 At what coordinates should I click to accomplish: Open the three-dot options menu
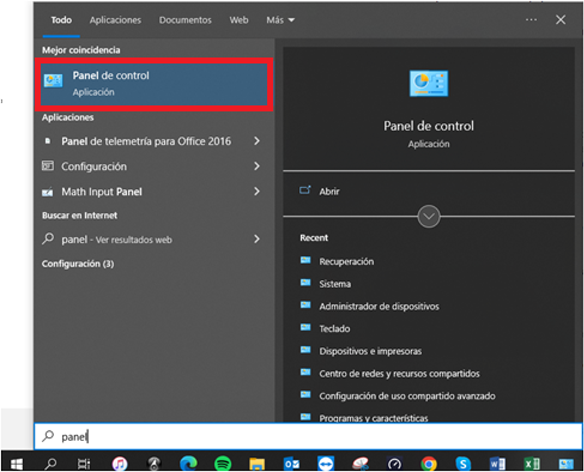pos(531,20)
